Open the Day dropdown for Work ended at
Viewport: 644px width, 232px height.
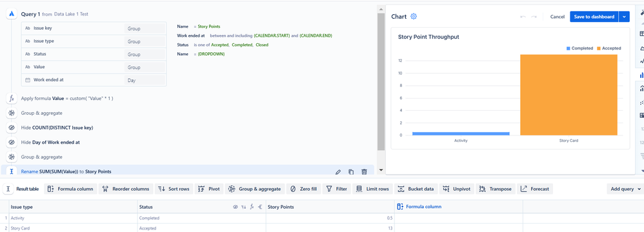(x=145, y=81)
